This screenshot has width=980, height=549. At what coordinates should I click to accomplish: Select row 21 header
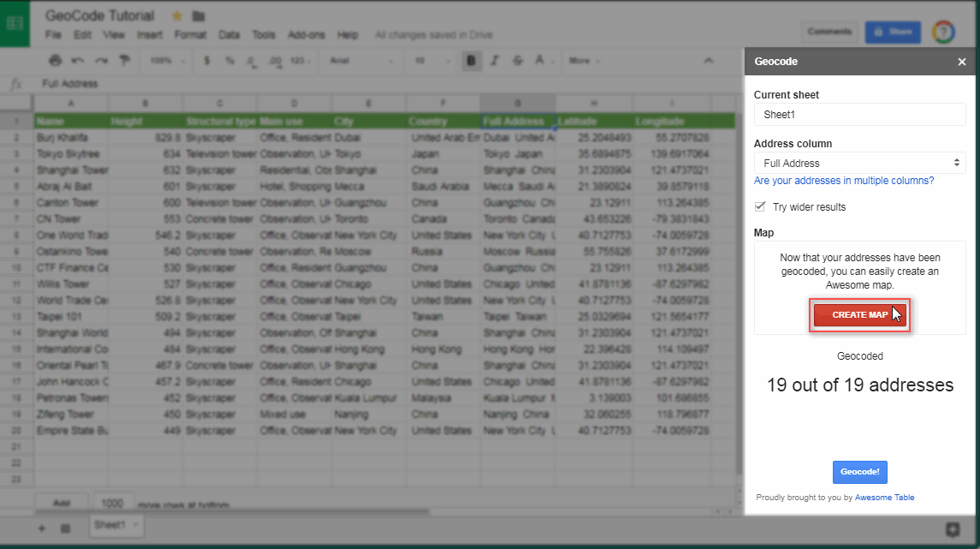pos(16,446)
